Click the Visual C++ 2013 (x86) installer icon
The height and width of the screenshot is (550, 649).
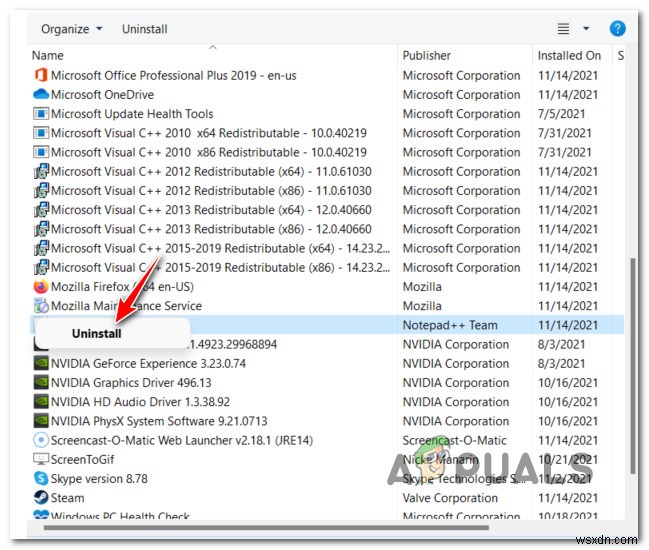[41, 229]
